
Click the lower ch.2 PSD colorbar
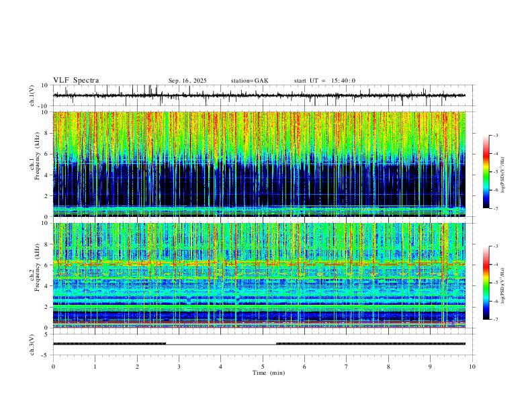pyautogui.click(x=486, y=283)
